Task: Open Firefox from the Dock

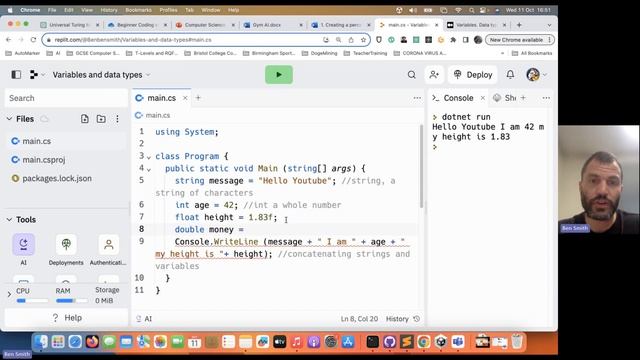Action: tap(92, 342)
